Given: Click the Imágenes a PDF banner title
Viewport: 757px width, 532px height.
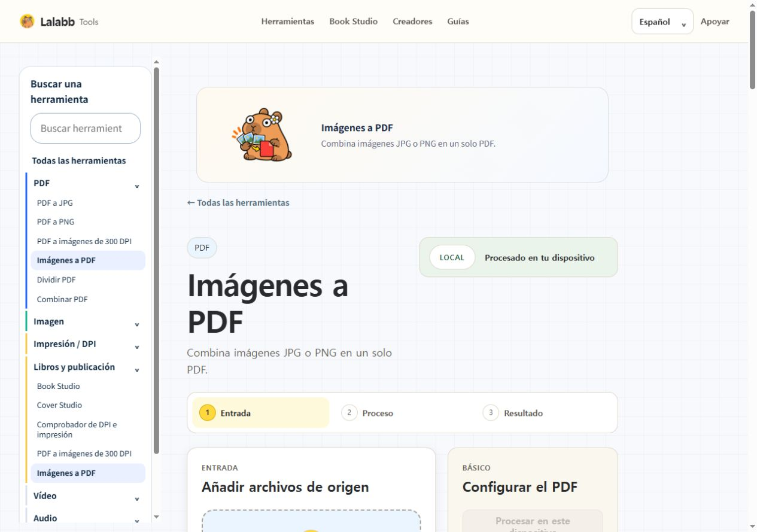Looking at the screenshot, I should tap(357, 127).
